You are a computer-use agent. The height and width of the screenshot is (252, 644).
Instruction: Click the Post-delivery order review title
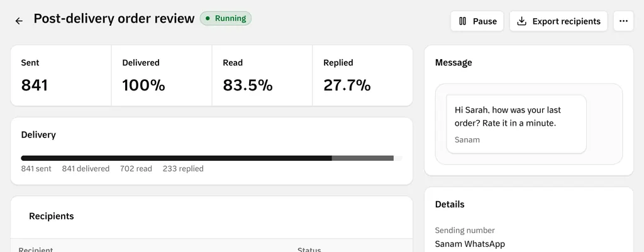114,18
